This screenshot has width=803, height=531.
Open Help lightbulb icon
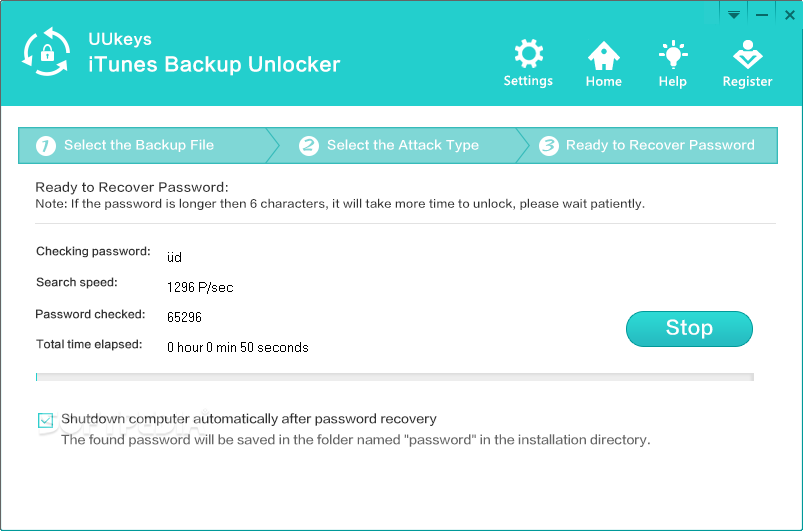coord(672,54)
